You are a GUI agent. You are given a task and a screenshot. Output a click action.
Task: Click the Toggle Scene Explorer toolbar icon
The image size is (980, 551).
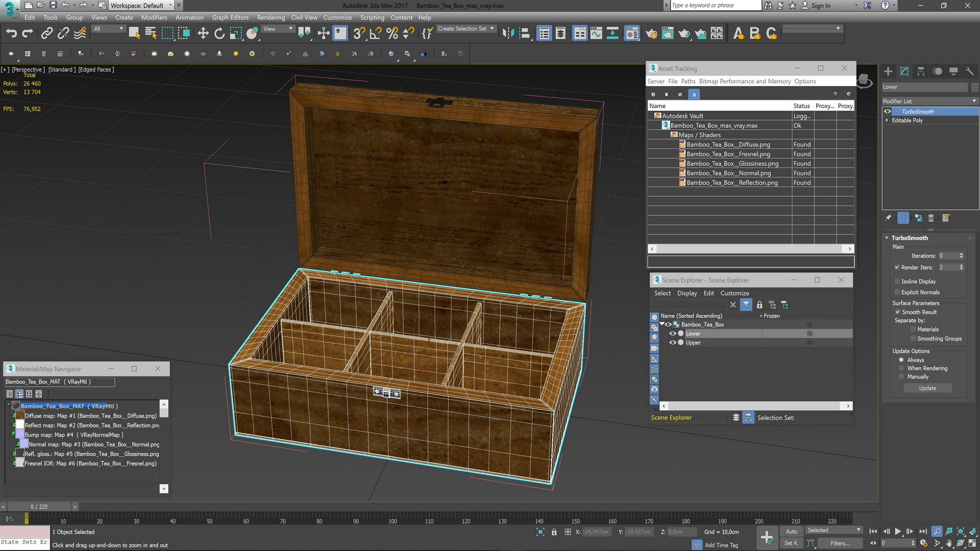point(545,34)
